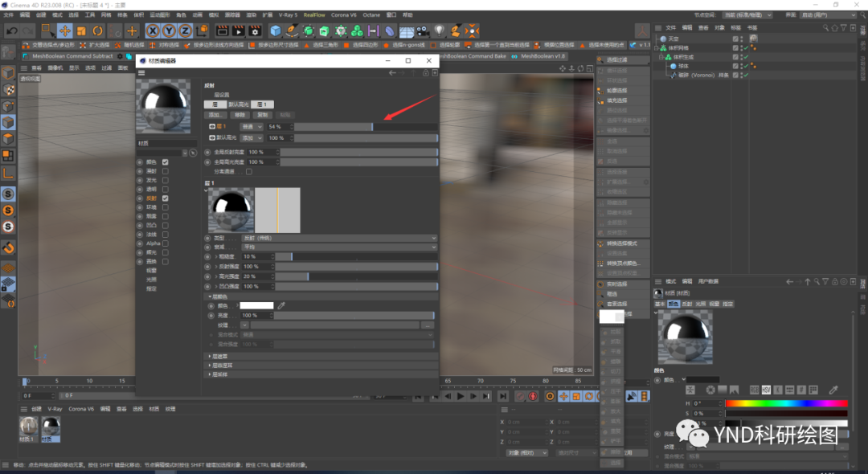This screenshot has width=868, height=474.
Task: Select the Spline Pen tool
Action: (292, 31)
